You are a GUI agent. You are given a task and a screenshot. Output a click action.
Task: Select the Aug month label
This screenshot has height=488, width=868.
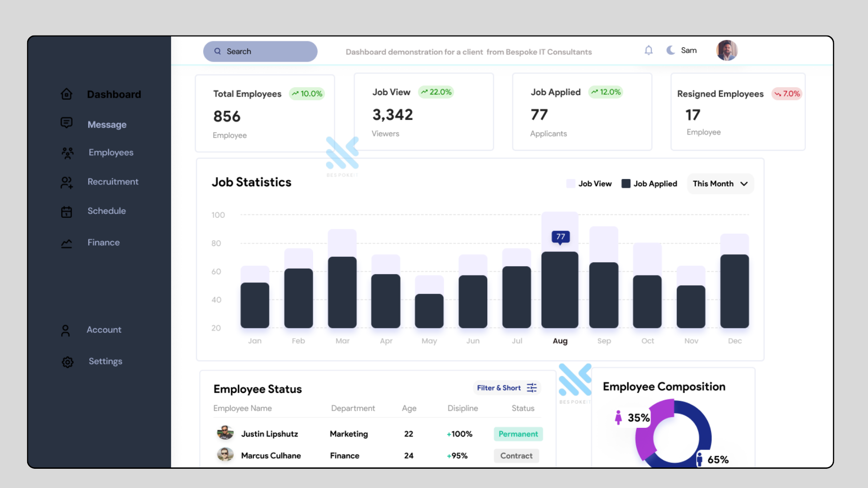560,341
